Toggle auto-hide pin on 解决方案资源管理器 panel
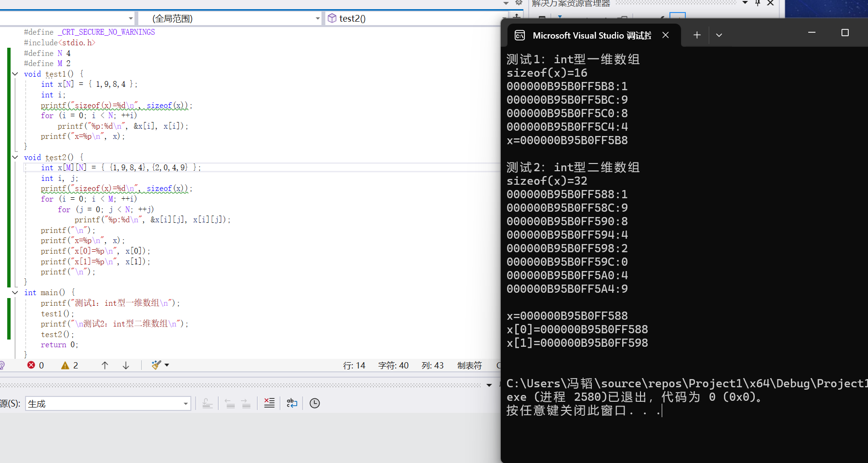Image resolution: width=868 pixels, height=463 pixels. [758, 3]
